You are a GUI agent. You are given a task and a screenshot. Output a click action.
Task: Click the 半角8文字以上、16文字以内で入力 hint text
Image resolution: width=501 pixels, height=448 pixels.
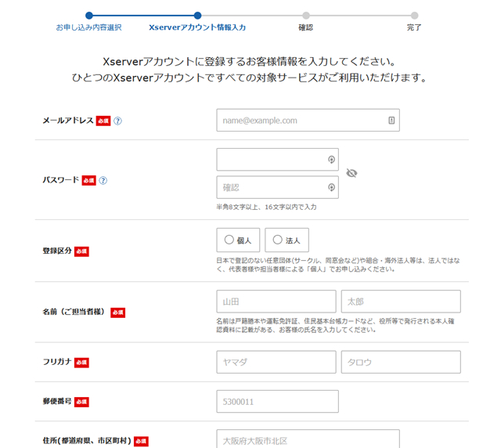tap(266, 208)
